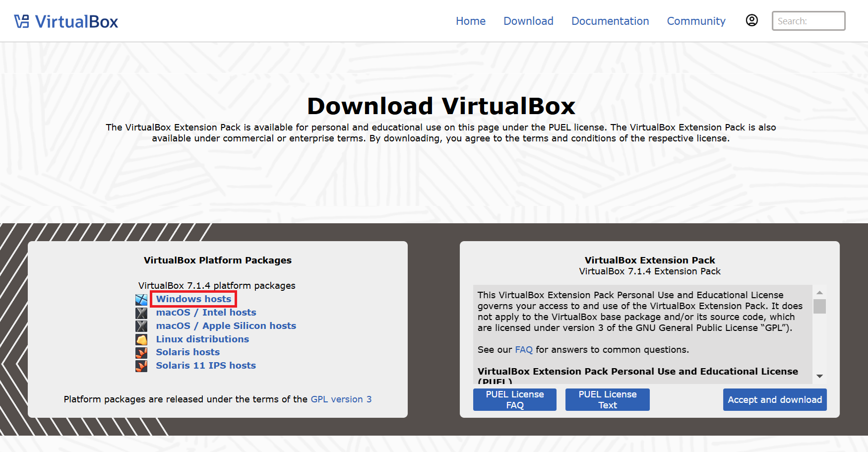The image size is (868, 452).
Task: Open the user account icon
Action: point(752,20)
